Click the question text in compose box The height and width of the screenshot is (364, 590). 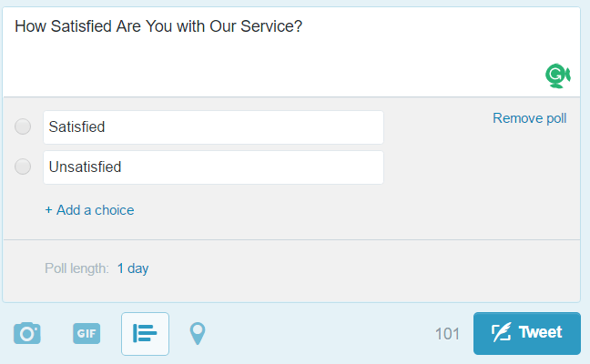coord(158,26)
